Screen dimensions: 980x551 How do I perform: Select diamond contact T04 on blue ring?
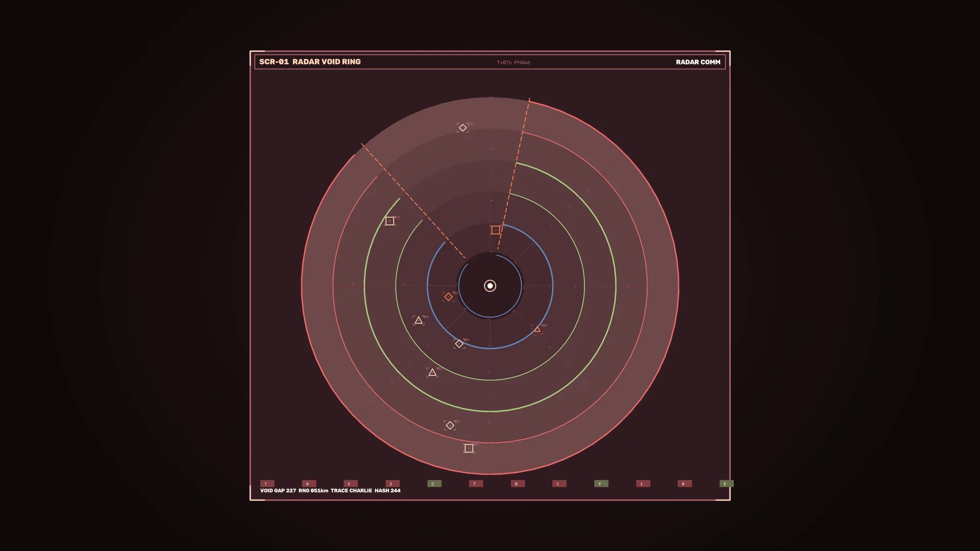[x=459, y=344]
